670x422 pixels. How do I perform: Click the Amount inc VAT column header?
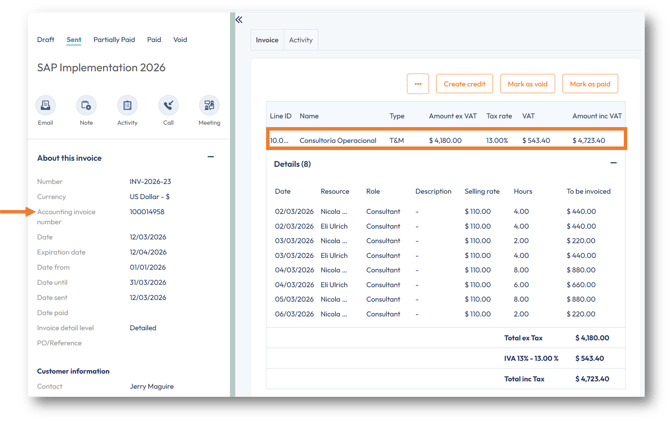tap(597, 116)
